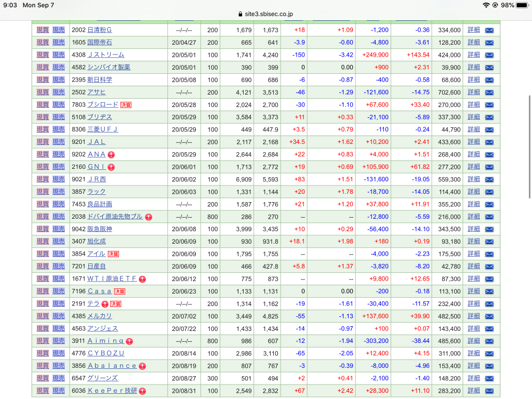Open 詳細 for the ANA row
Screen dimensions: 532x399
click(x=474, y=154)
